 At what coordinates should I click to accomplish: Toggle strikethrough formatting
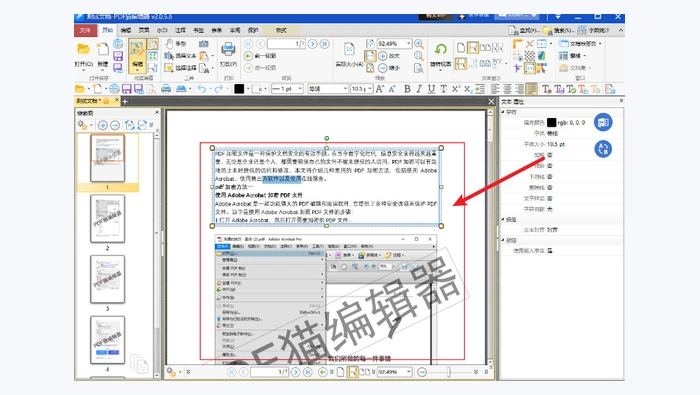point(443,89)
